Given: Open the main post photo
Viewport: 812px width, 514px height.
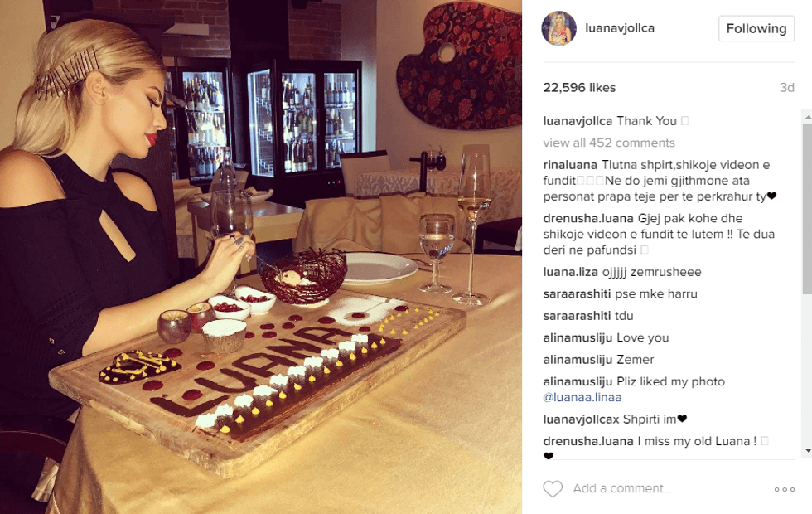Looking at the screenshot, I should (261, 257).
